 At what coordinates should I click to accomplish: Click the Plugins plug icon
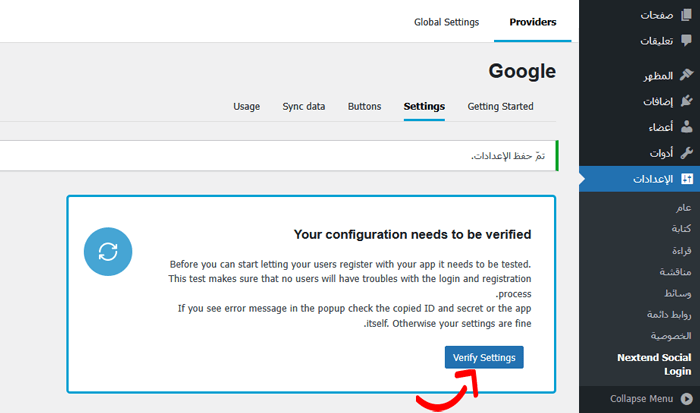685,101
